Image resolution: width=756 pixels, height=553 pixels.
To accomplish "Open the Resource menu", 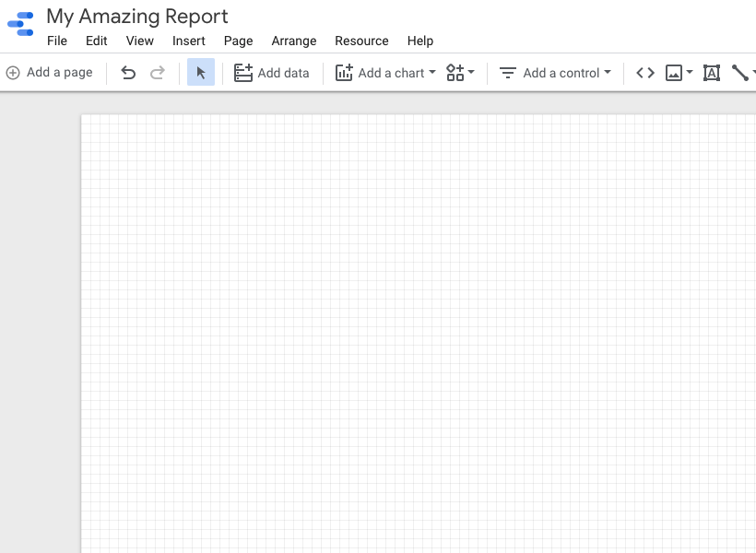I will coord(361,41).
